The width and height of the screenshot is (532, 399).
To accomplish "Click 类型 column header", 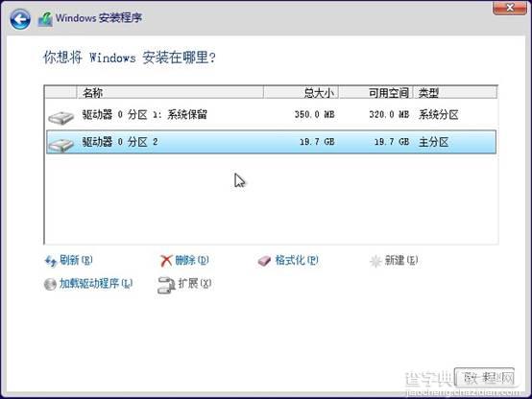I will pyautogui.click(x=455, y=92).
